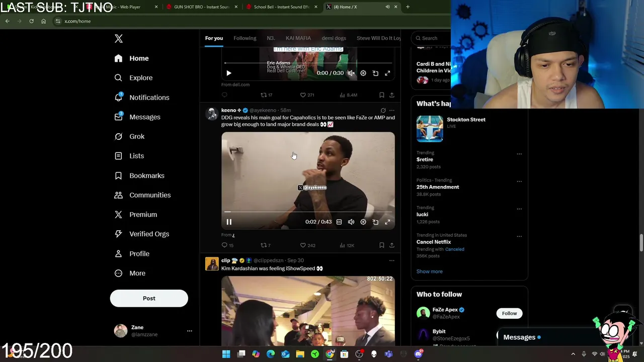Screen dimensions: 644x362
Task: Open DDG video settings gear
Action: click(x=363, y=222)
